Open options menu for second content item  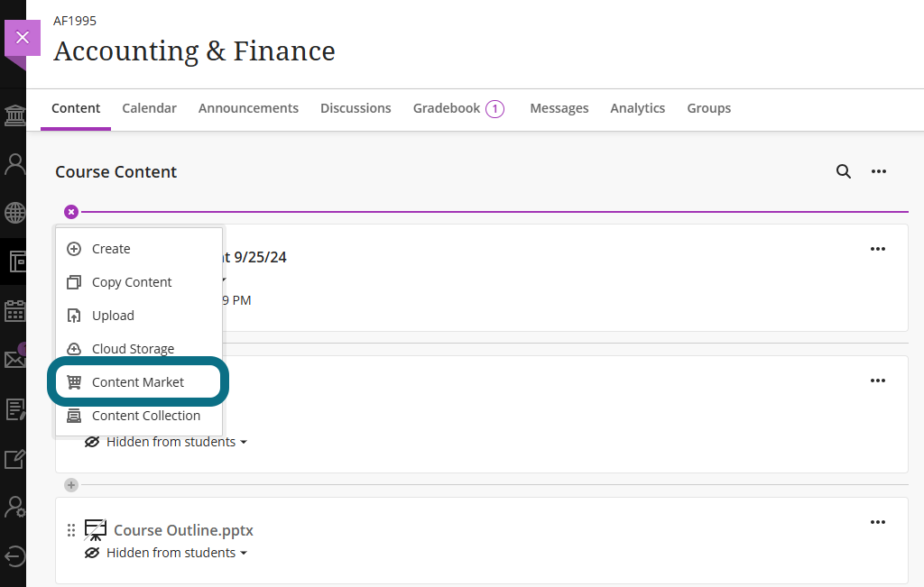point(878,381)
